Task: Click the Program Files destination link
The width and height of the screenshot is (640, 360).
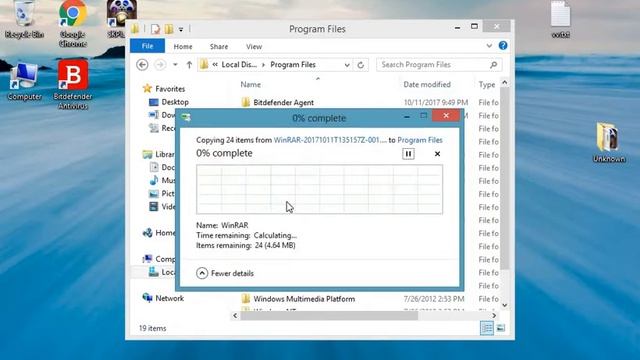Action: click(420, 140)
